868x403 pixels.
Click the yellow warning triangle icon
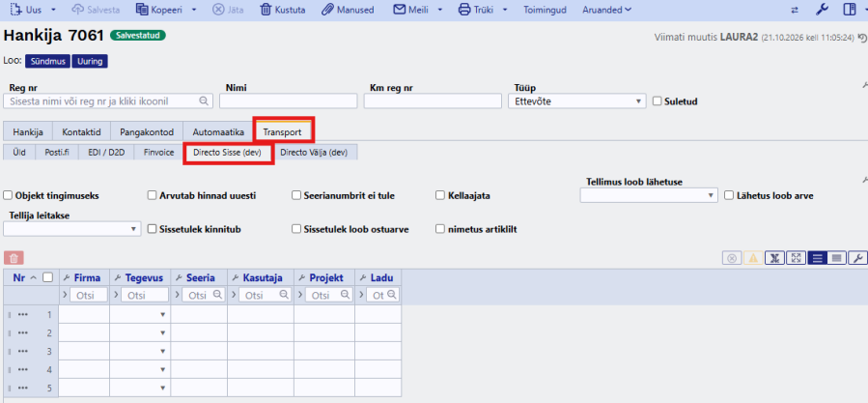(x=752, y=258)
